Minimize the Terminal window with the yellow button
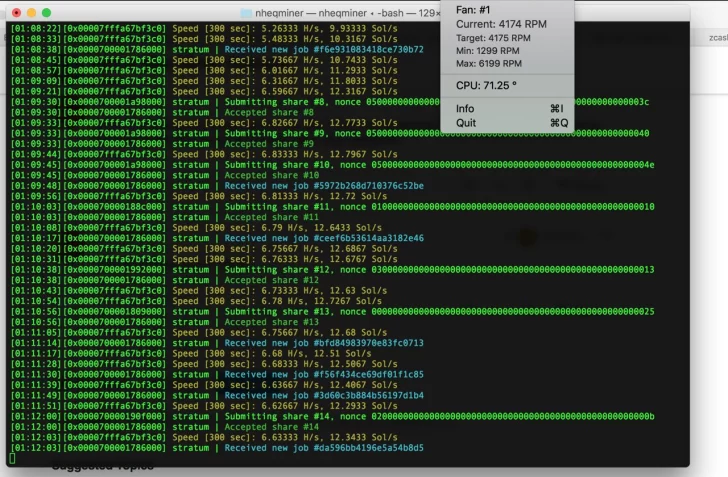Image resolution: width=728 pixels, height=477 pixels. (32, 13)
